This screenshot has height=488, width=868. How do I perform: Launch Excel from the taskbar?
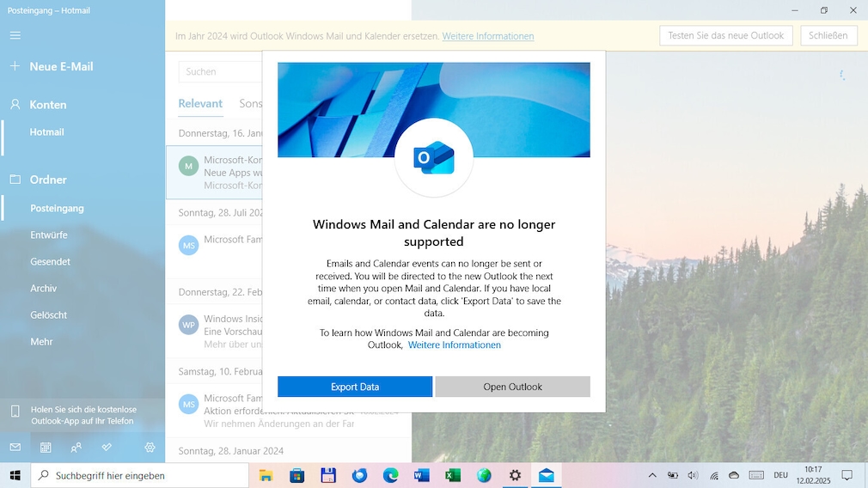click(453, 475)
